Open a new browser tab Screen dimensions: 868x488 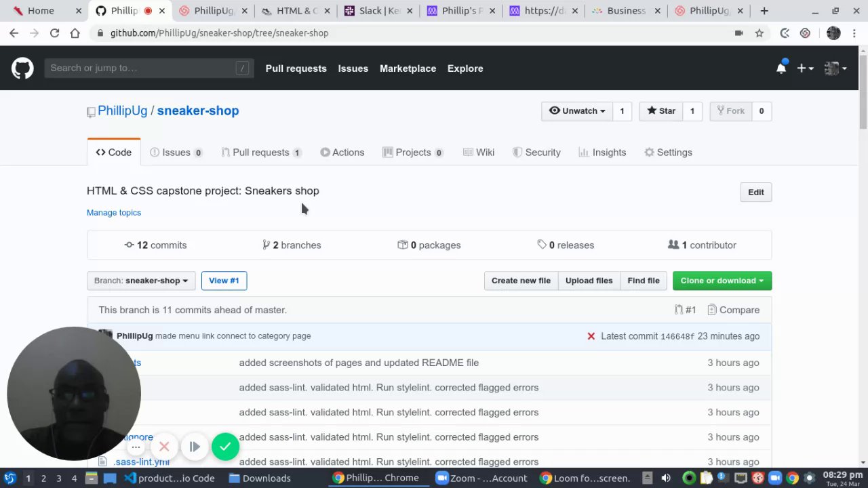click(x=764, y=11)
